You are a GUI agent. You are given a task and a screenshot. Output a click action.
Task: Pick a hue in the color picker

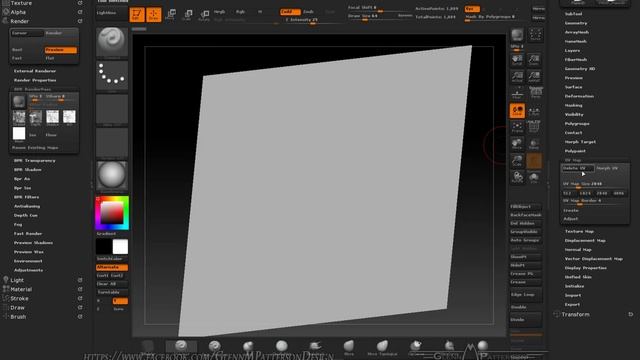pos(112,213)
